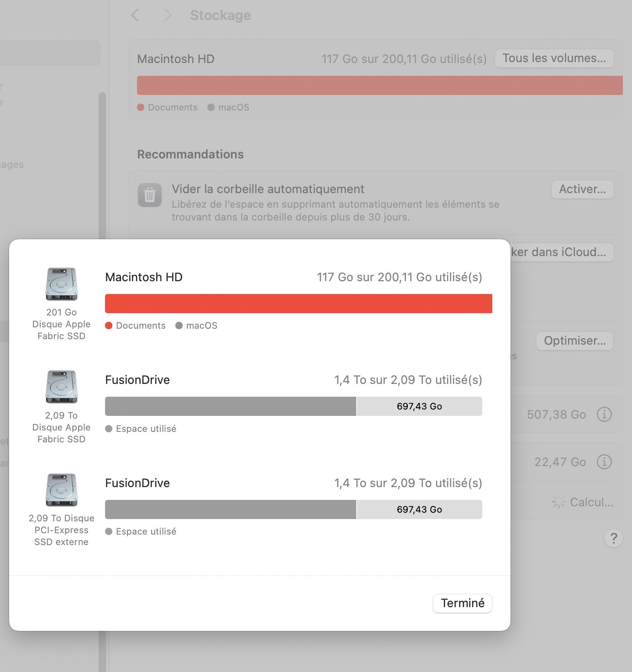Viewport: 632px width, 672px height.
Task: Go back with the left chevron
Action: point(135,15)
